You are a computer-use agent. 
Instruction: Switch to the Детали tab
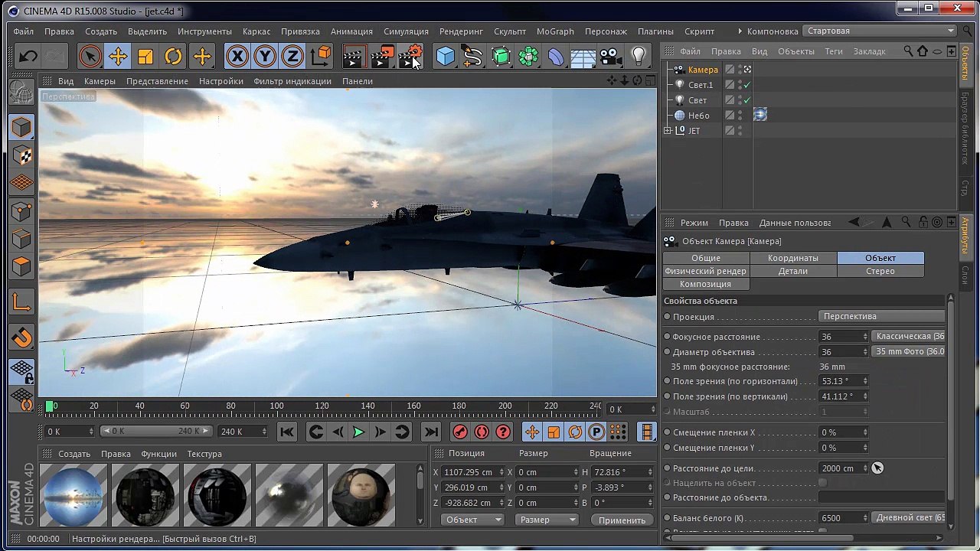coord(793,271)
